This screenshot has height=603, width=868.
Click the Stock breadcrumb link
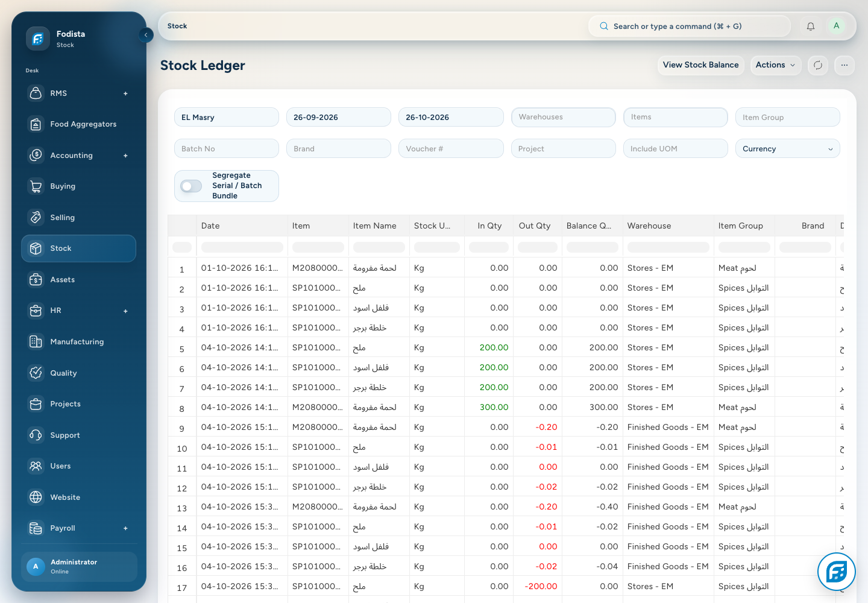[177, 27]
